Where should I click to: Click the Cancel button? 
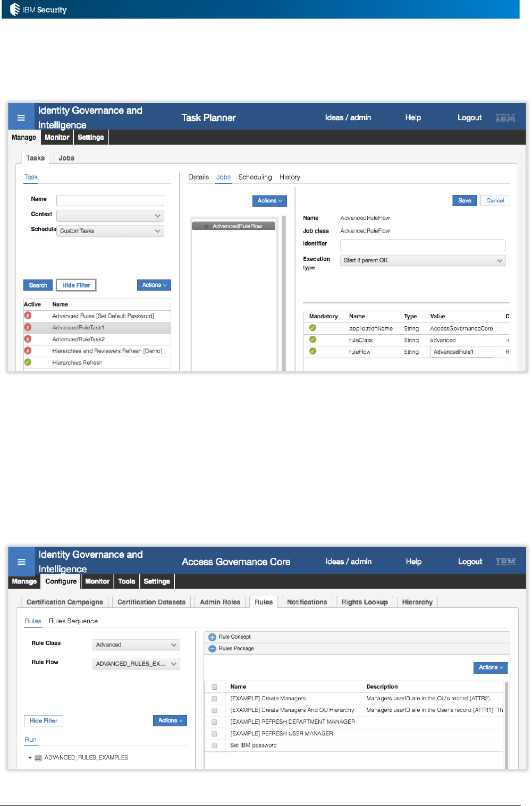pos(495,200)
